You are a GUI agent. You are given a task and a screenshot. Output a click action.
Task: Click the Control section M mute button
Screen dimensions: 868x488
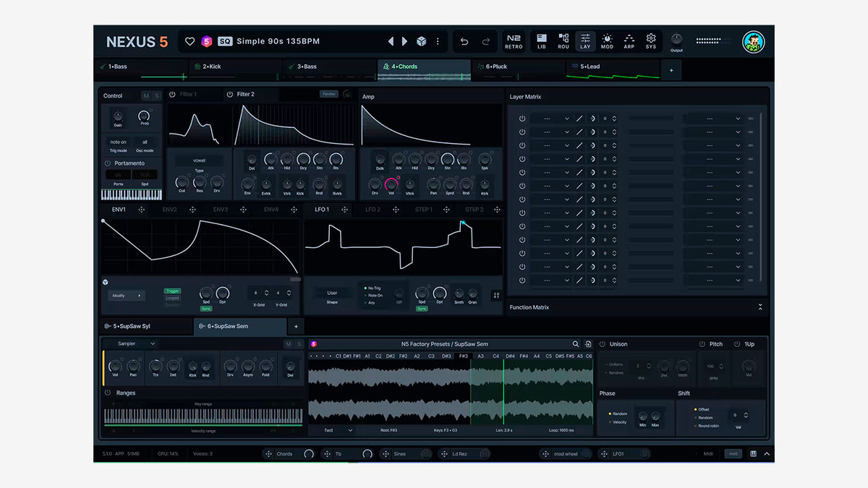pos(145,95)
